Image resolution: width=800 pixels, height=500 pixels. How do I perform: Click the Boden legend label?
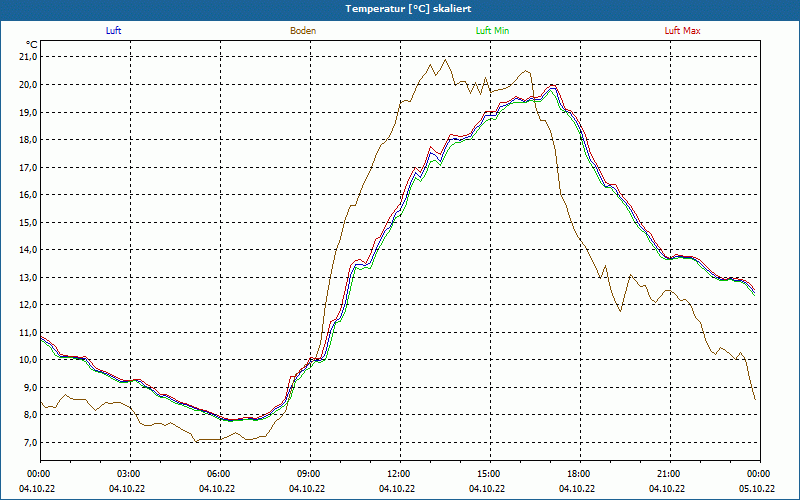tap(303, 31)
